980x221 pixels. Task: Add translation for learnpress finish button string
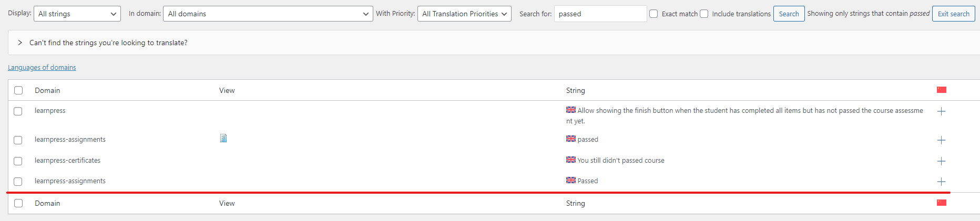pos(941,111)
